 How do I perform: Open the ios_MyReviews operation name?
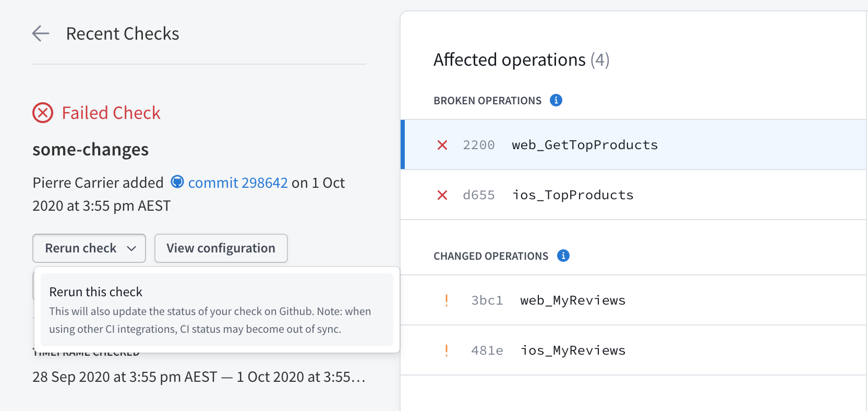tap(573, 350)
